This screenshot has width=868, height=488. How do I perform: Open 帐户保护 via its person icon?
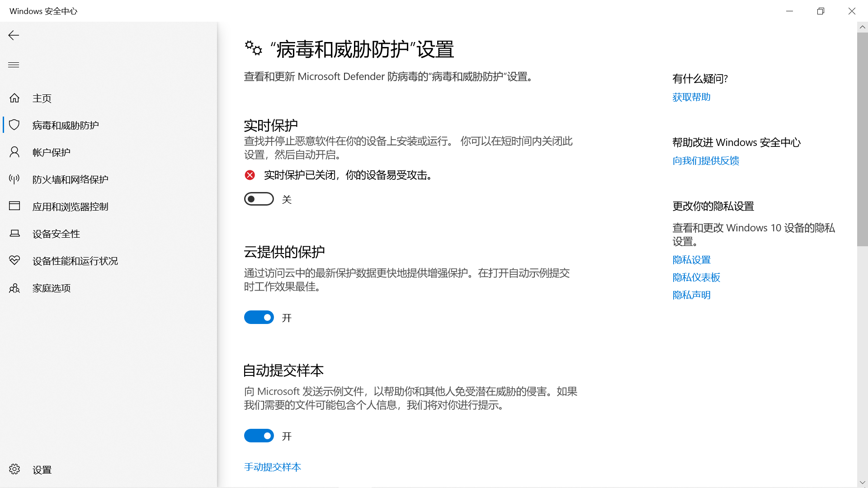[x=14, y=152]
